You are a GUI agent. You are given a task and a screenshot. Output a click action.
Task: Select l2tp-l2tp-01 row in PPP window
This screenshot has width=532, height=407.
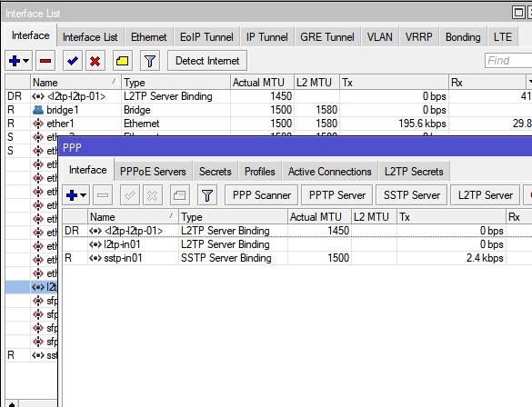click(297, 231)
